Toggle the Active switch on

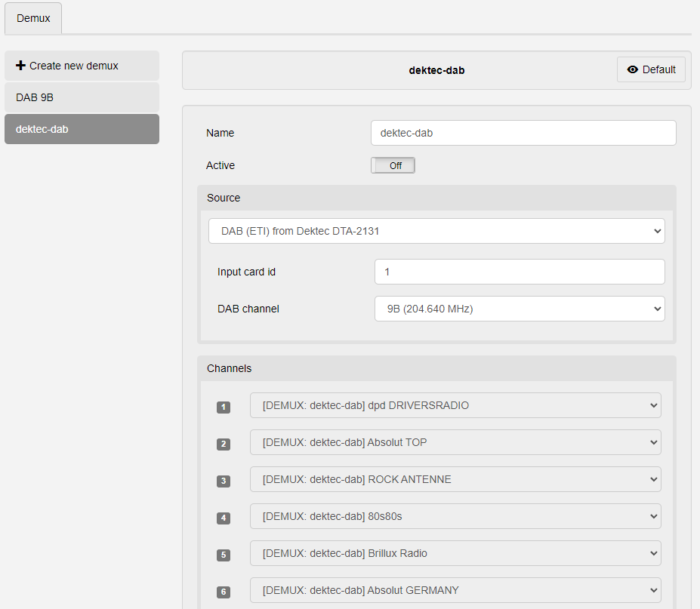coord(393,165)
